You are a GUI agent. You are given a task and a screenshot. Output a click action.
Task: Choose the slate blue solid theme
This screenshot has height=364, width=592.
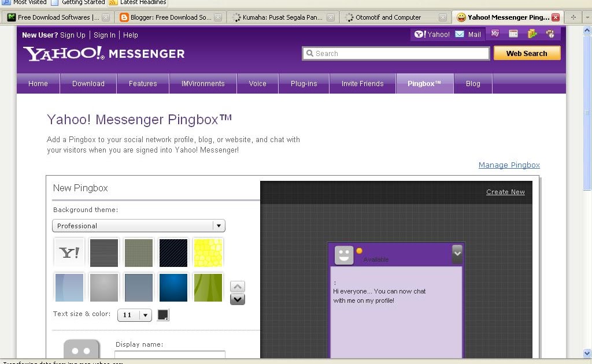coord(139,287)
